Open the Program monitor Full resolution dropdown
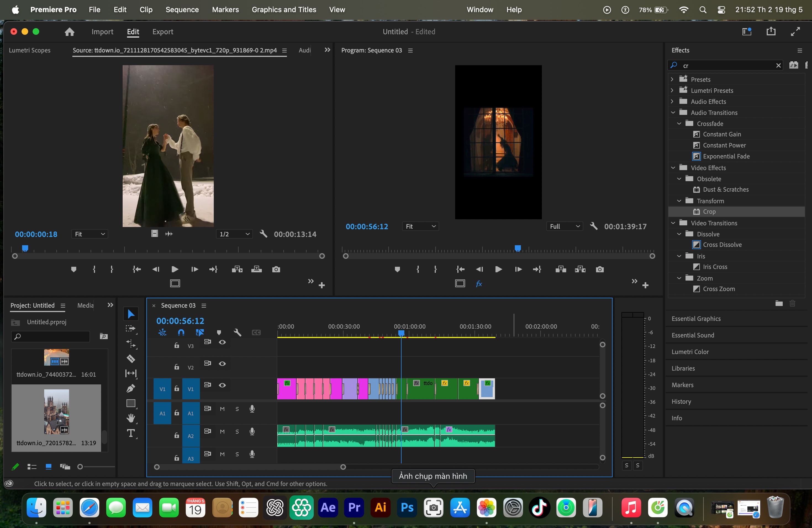Image resolution: width=812 pixels, height=528 pixels. point(565,226)
